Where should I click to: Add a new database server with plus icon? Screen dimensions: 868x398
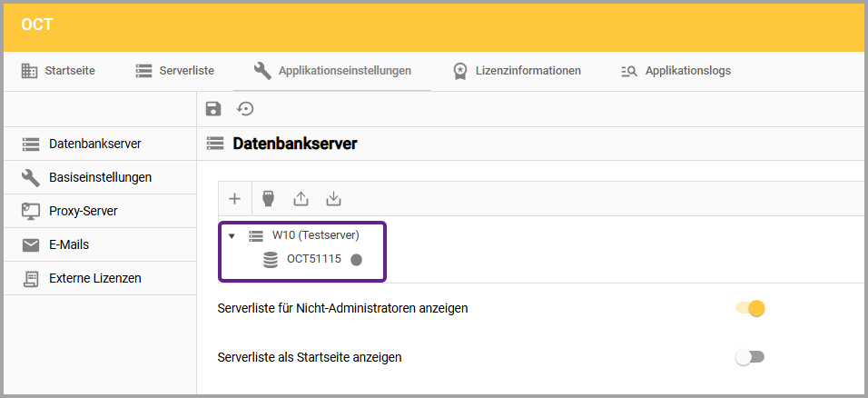pos(234,198)
